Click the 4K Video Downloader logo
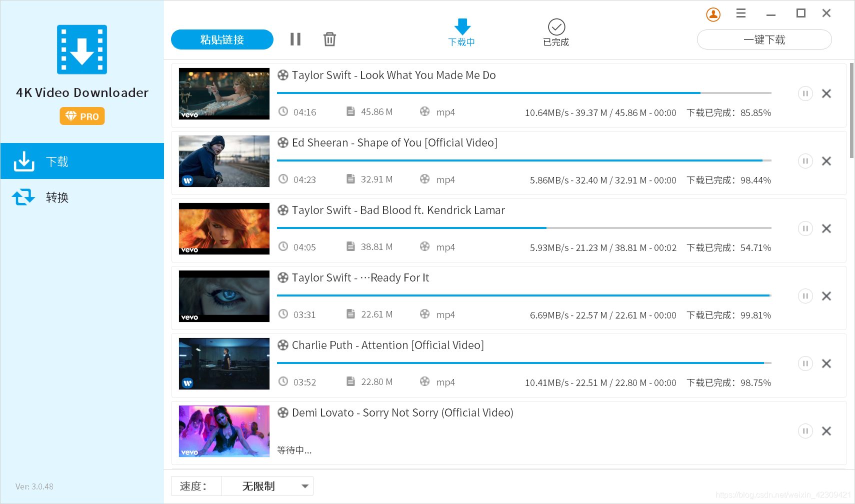Viewport: 855px width, 504px height. point(82,49)
